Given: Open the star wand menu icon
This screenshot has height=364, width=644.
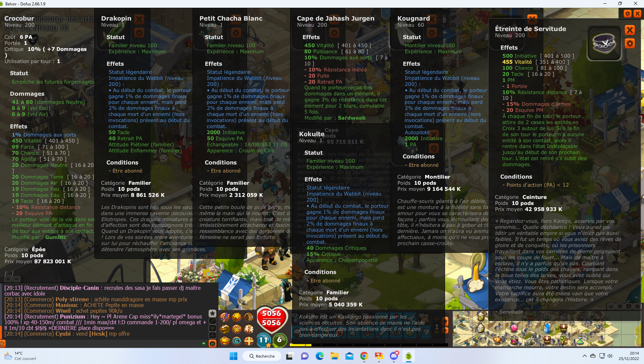Looking at the screenshot, I should click(x=237, y=317).
